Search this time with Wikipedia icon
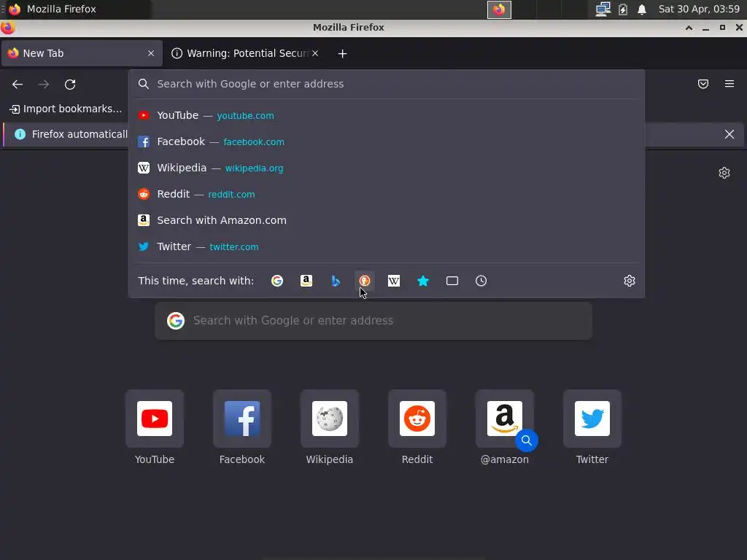 (x=393, y=281)
